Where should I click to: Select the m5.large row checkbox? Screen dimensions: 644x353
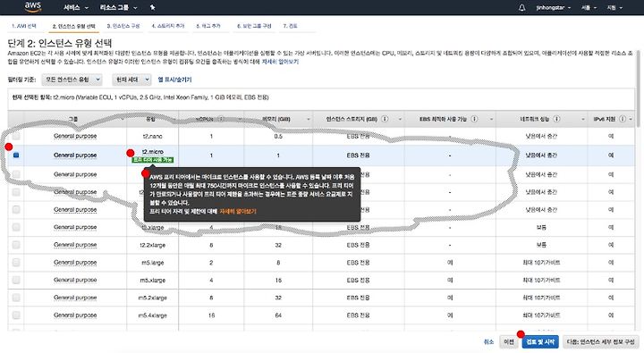16,262
